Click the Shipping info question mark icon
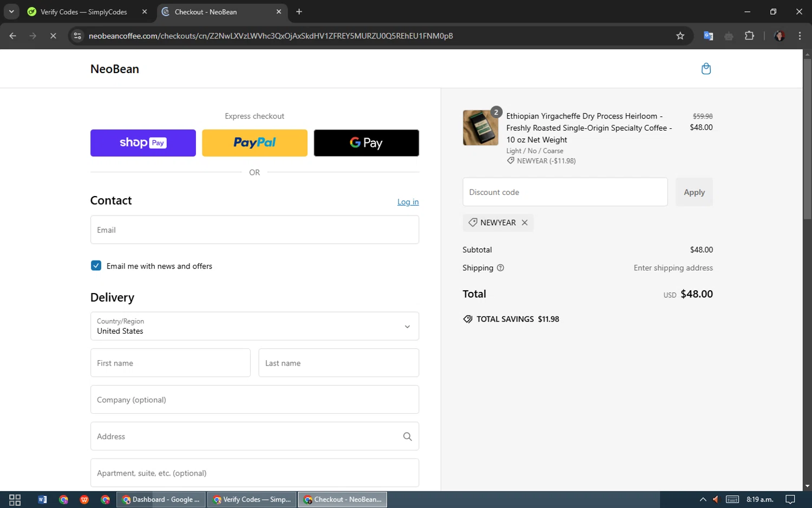812x508 pixels. pyautogui.click(x=500, y=268)
